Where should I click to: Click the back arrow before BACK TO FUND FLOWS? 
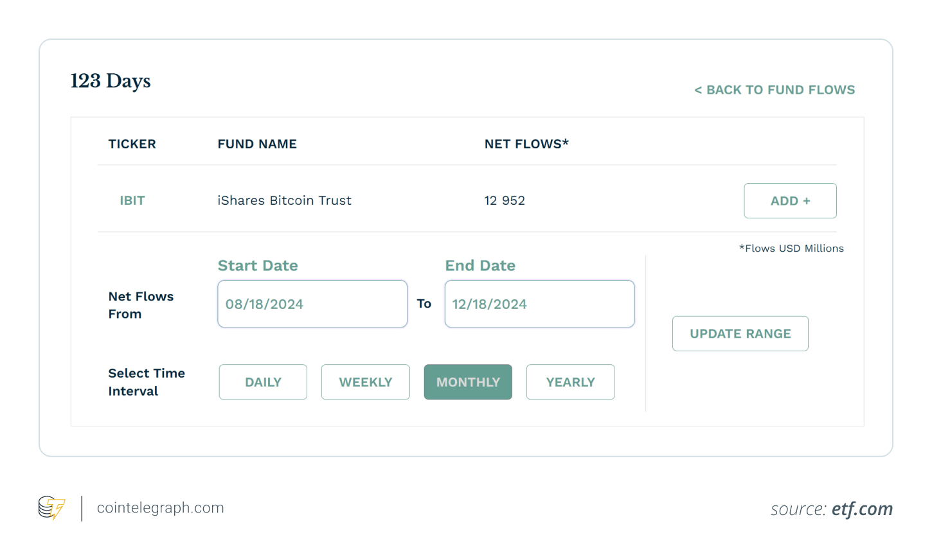tap(699, 90)
